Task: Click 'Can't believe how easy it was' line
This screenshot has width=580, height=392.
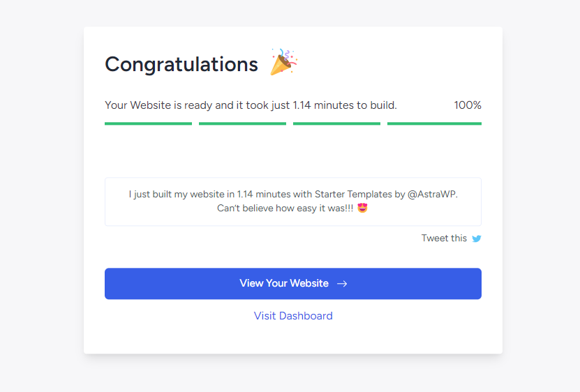Action: pos(285,208)
